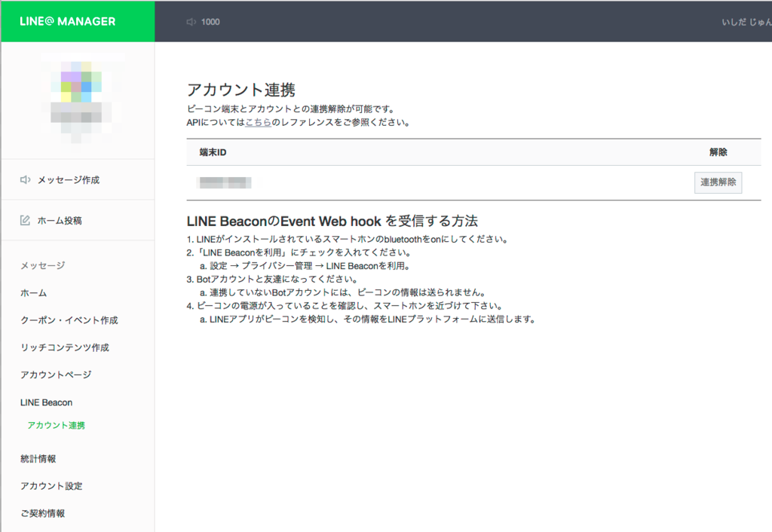Click the 解除 column header

click(718, 152)
